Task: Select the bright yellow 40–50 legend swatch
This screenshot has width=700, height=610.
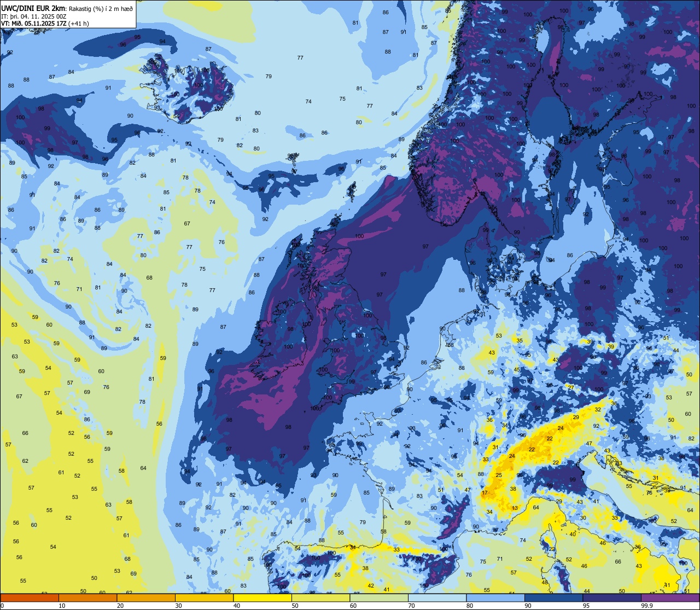Action: (262, 597)
